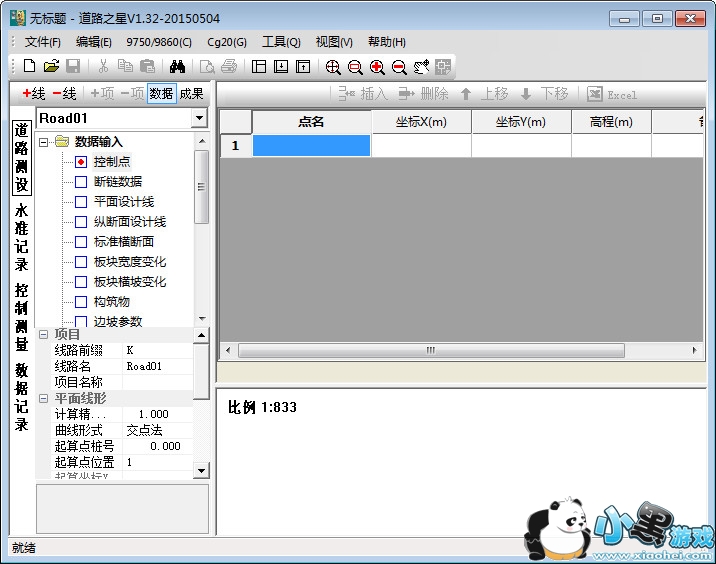Click the first 点名 table cell
This screenshot has width=716, height=564.
[x=311, y=146]
